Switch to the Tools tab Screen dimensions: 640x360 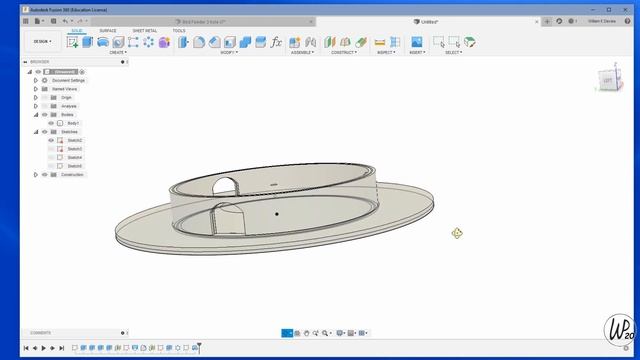pos(179,31)
